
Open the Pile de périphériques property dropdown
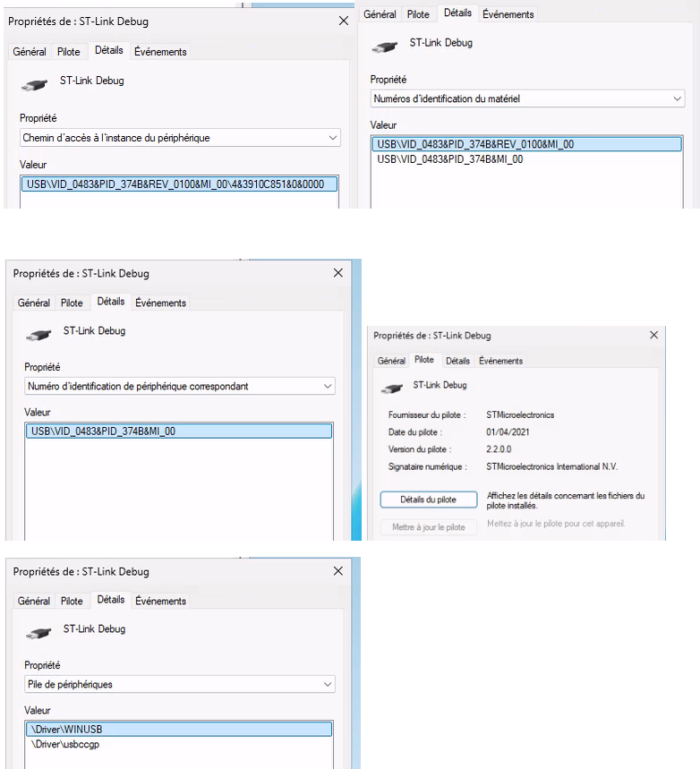180,684
